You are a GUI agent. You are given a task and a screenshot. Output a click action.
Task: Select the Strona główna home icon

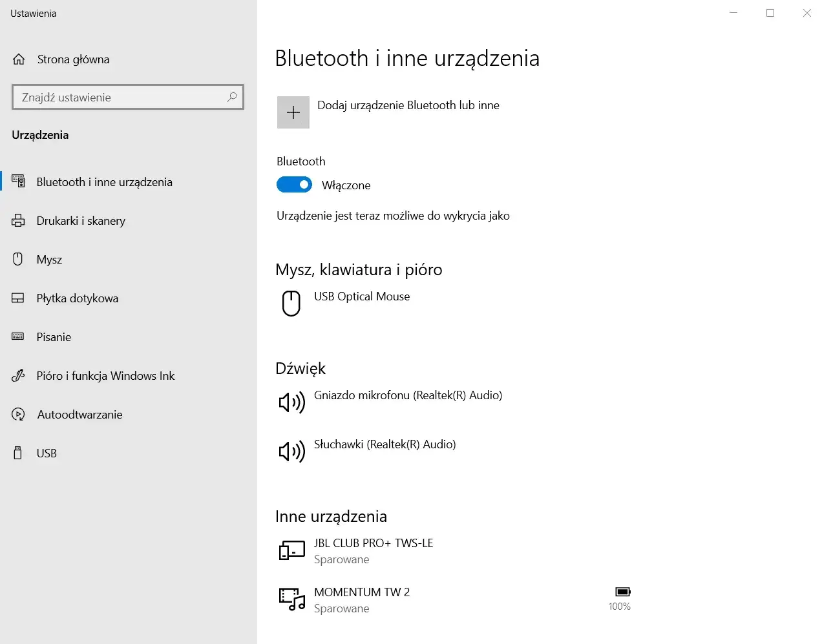tap(17, 59)
